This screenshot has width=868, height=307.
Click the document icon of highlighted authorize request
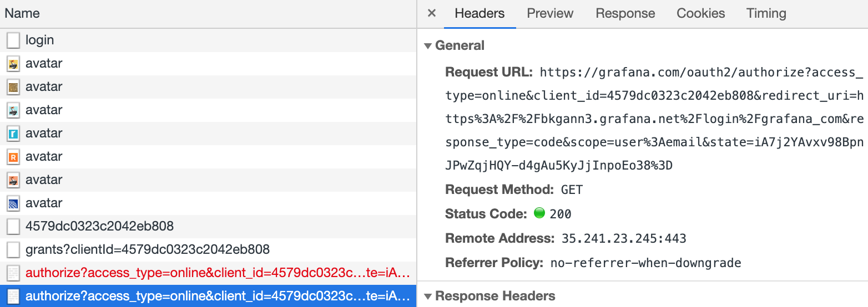(x=13, y=296)
